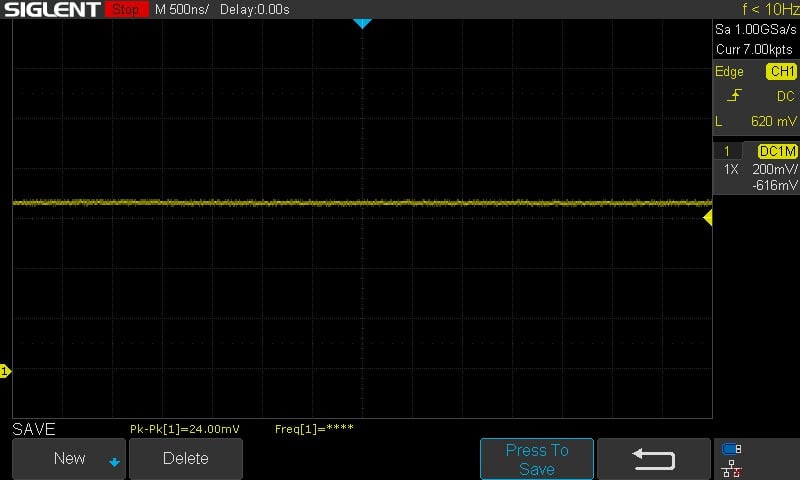The width and height of the screenshot is (800, 480).
Task: Click the -616mV offset value
Action: [774, 186]
